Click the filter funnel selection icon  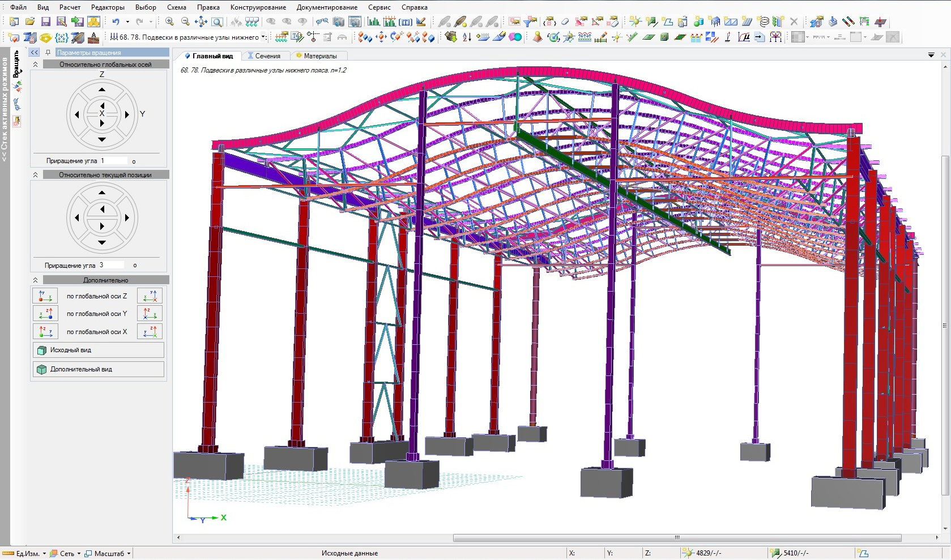click(x=531, y=22)
